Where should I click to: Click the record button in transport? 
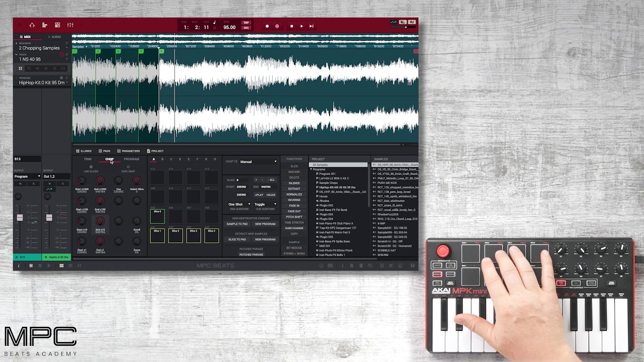(x=267, y=26)
